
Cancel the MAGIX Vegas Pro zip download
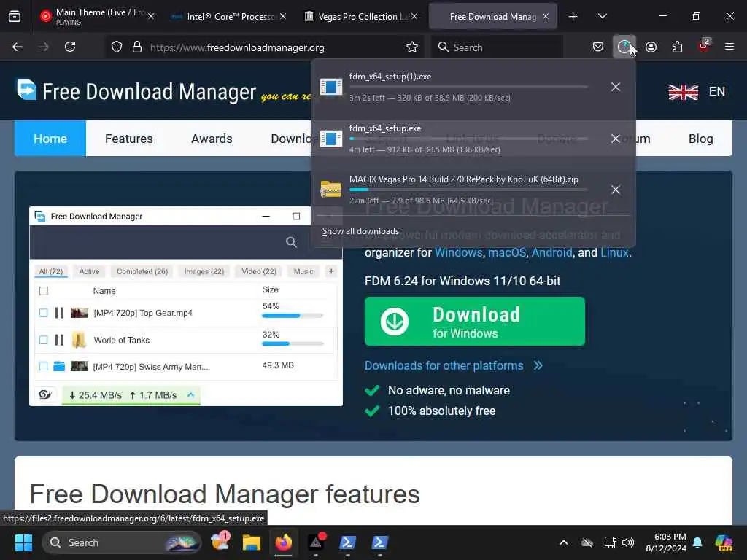[x=616, y=190]
